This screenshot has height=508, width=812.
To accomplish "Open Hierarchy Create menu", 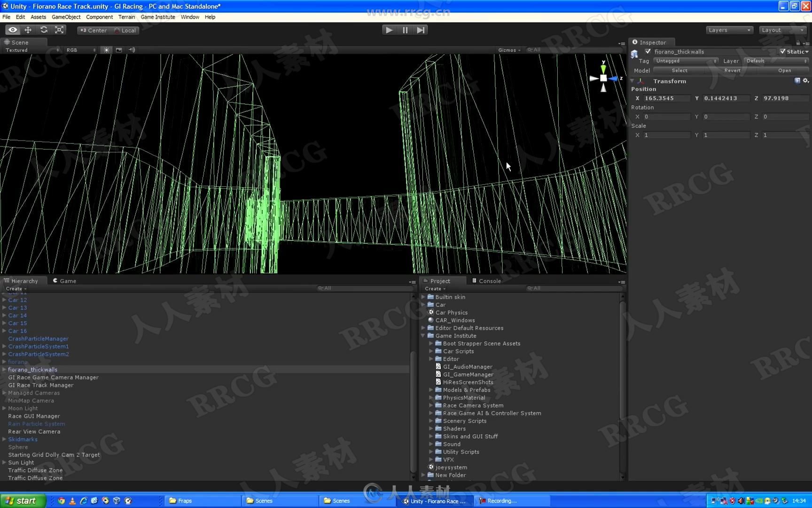I will point(16,288).
